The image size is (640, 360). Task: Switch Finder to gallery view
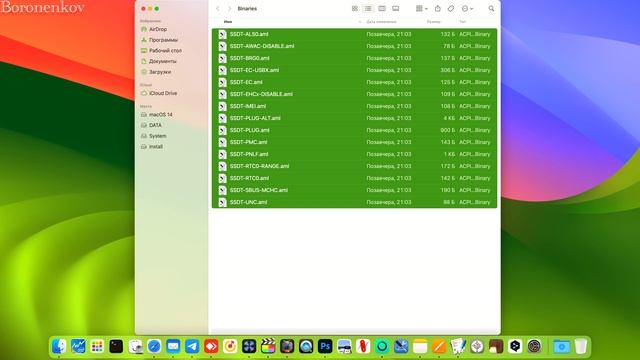pos(396,9)
